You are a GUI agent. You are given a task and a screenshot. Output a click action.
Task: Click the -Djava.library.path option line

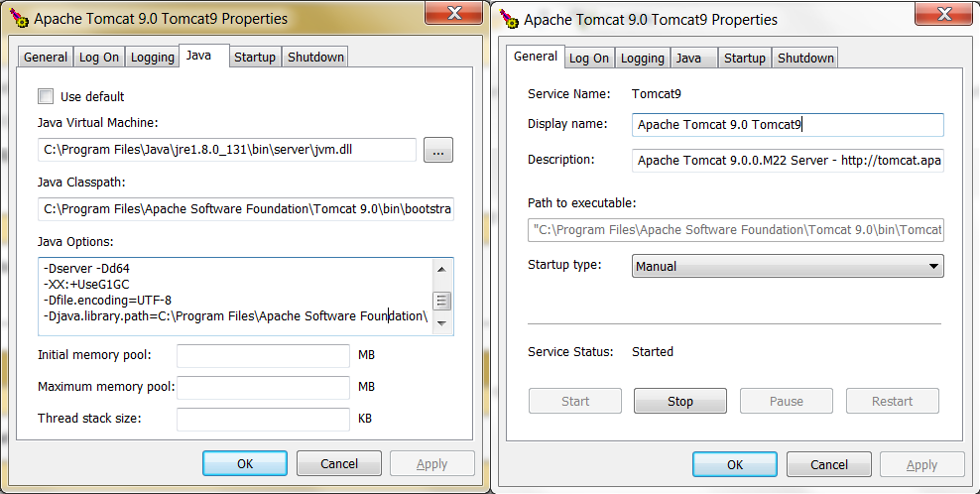point(236,315)
